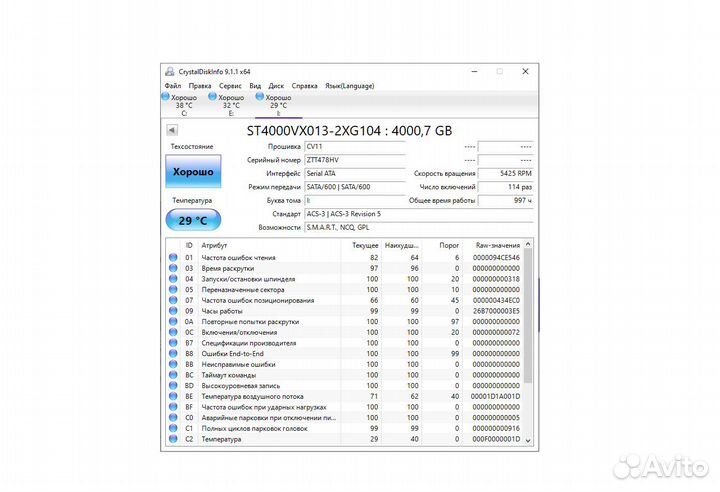Click status icon for attribute 07
Screen dimensions: 720x492
click(173, 300)
